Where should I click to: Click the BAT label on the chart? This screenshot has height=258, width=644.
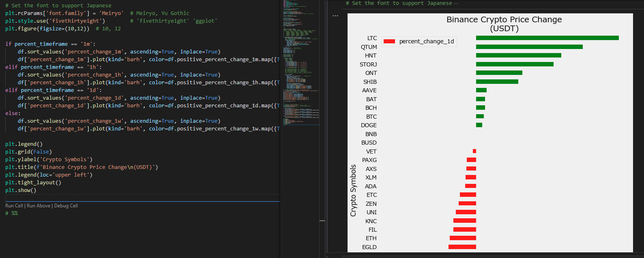(371, 99)
